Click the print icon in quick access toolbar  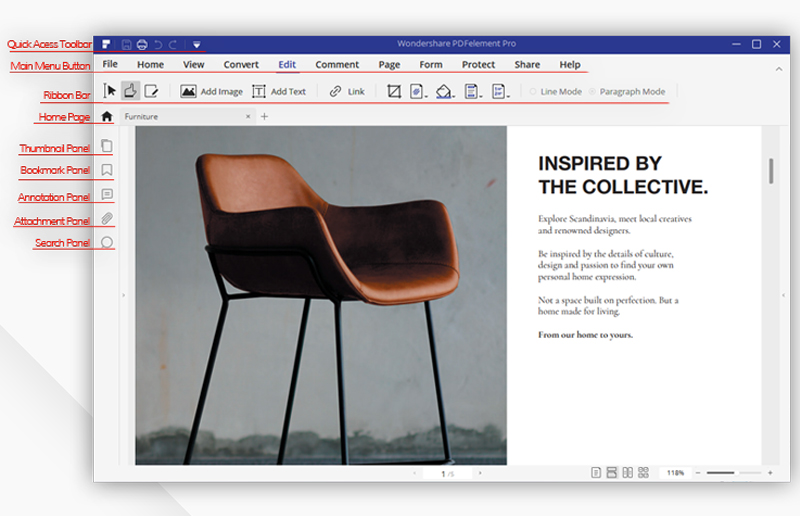142,44
